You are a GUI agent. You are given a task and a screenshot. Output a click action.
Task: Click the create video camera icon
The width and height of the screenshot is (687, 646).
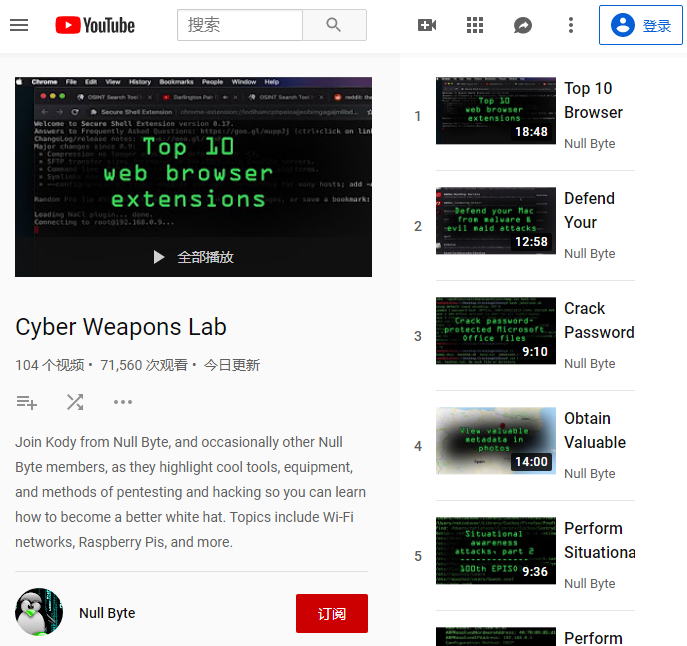point(427,25)
